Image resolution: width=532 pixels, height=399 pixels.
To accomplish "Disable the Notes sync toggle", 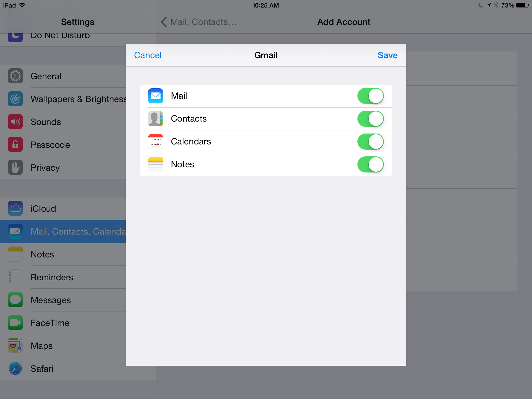I will (x=370, y=164).
